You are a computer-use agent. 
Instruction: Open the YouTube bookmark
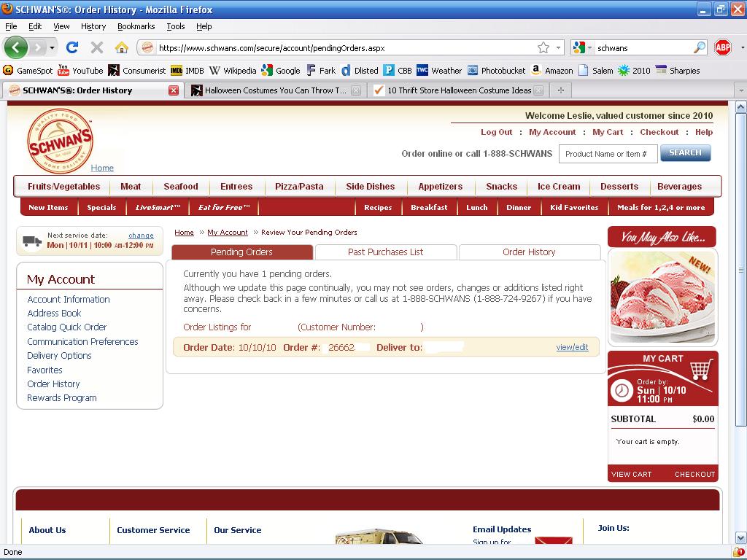pos(80,71)
